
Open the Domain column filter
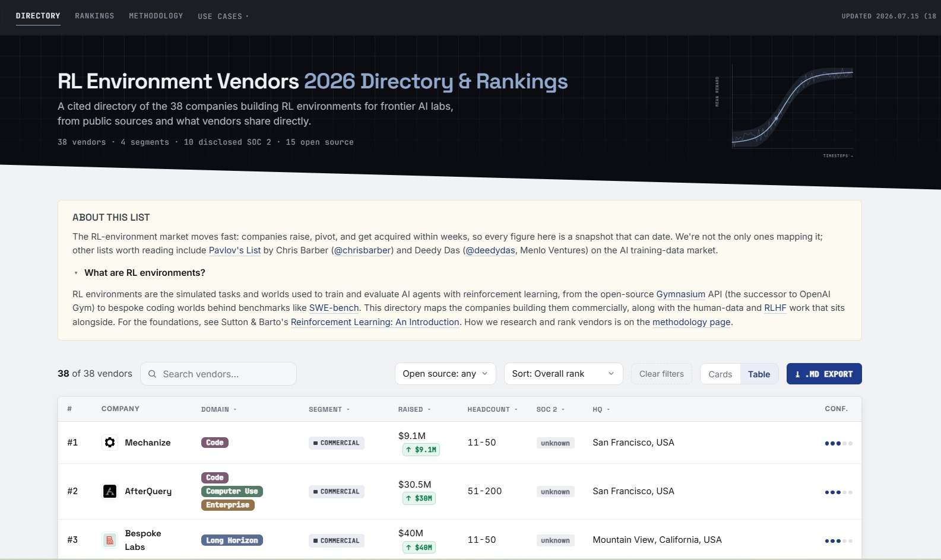(x=218, y=409)
